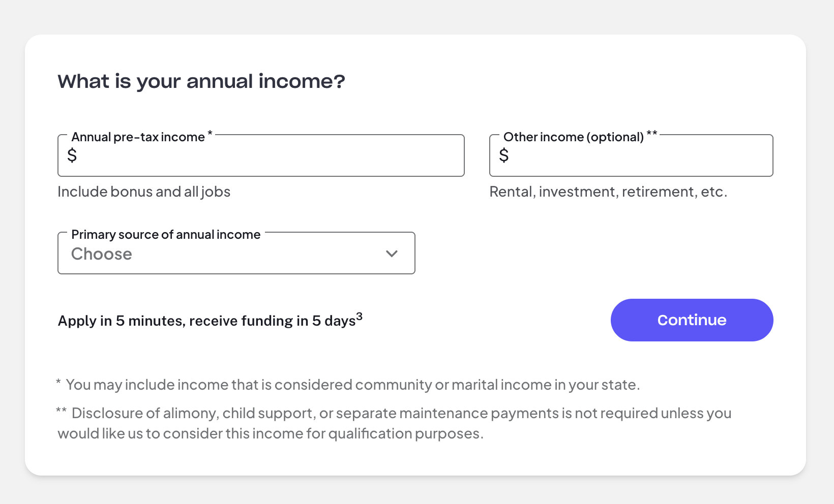Click the superscript 3 footnote after "5 days"
This screenshot has width=834, height=504.
(360, 317)
